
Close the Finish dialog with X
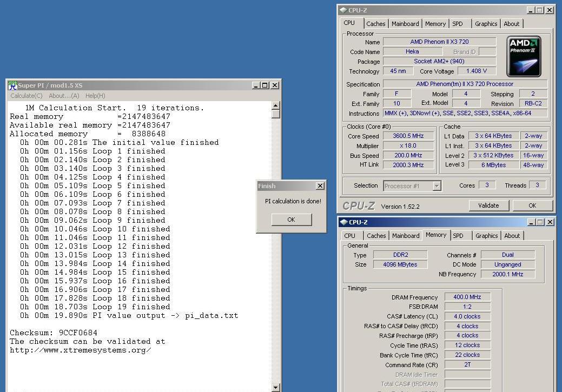tap(320, 186)
